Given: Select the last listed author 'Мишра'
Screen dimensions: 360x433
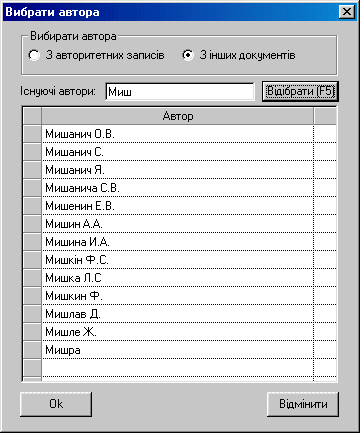Looking at the screenshot, I should [178, 350].
